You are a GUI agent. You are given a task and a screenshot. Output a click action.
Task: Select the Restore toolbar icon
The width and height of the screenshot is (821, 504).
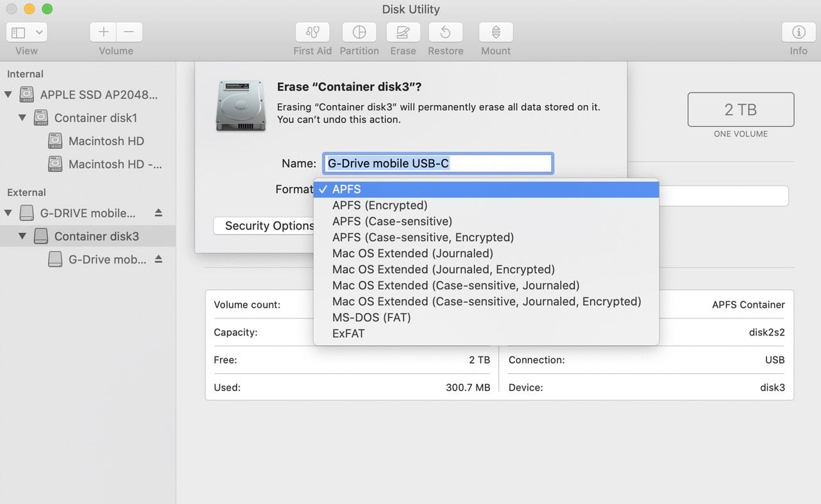coord(445,32)
